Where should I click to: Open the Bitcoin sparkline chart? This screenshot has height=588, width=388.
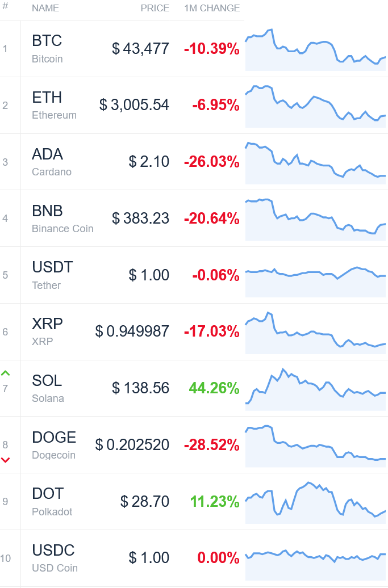tap(316, 49)
